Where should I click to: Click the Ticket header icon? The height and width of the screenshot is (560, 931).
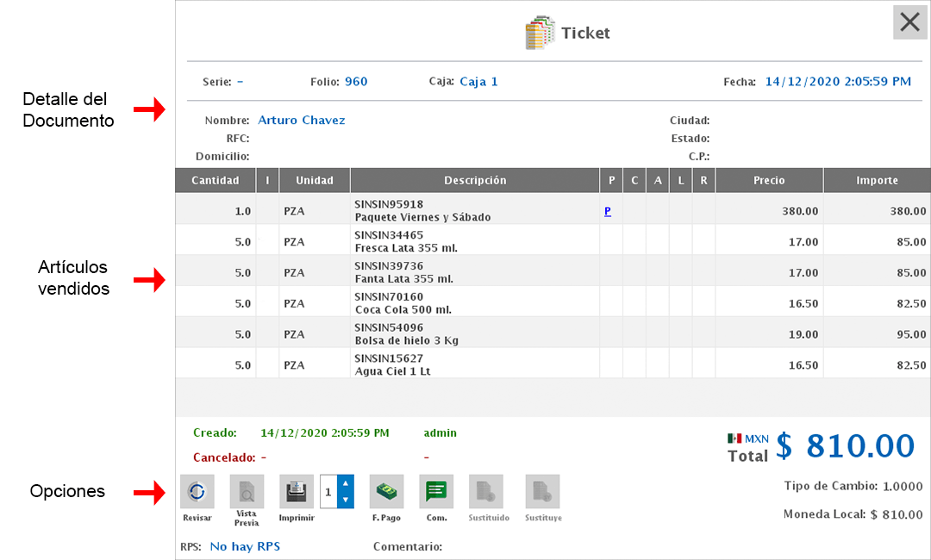[540, 33]
